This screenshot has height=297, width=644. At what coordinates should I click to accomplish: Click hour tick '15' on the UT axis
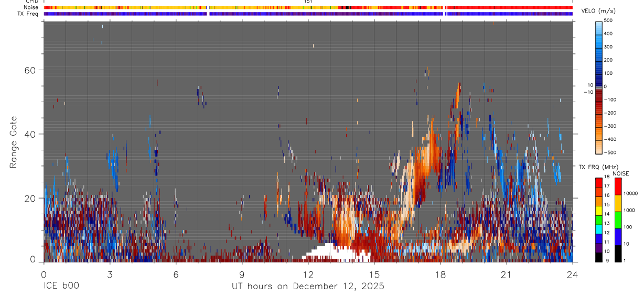point(374,274)
